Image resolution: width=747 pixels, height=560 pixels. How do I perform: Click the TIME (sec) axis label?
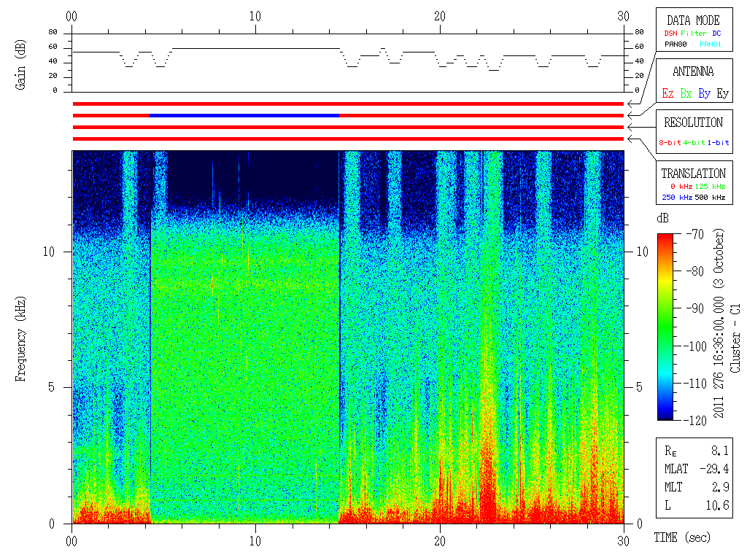pos(682,538)
